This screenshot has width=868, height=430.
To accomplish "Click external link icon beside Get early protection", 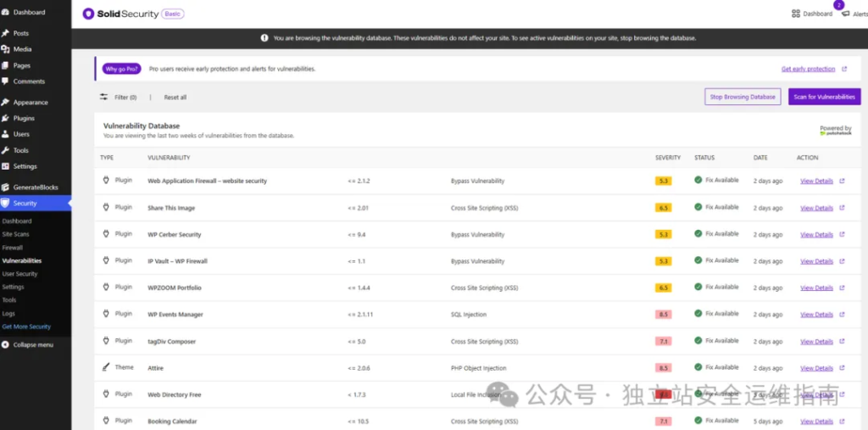I will point(844,70).
